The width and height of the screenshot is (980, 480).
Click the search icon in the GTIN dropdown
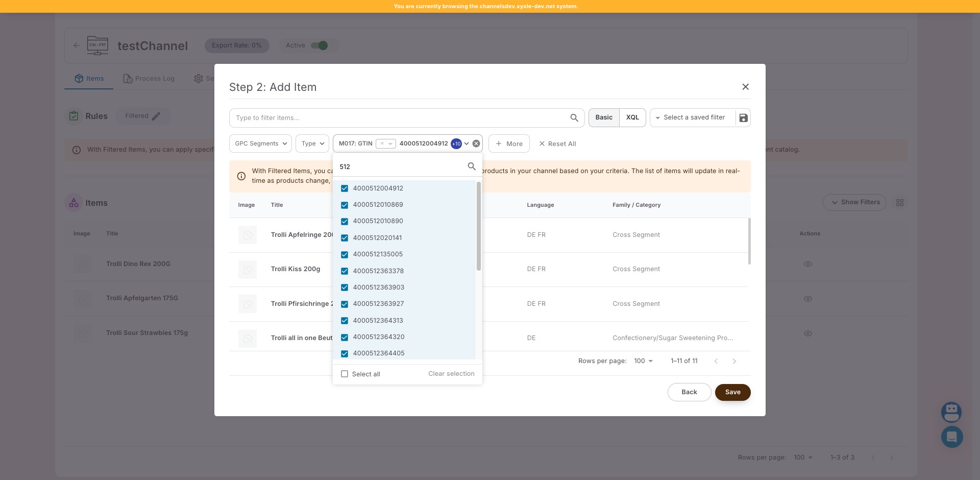[x=472, y=166]
